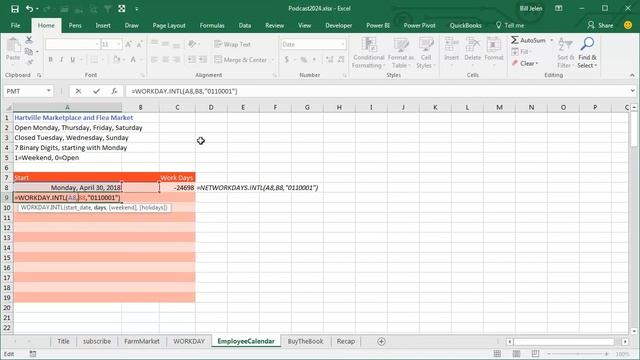The image size is (640, 360).
Task: Click Merge & Center
Action: click(x=240, y=60)
